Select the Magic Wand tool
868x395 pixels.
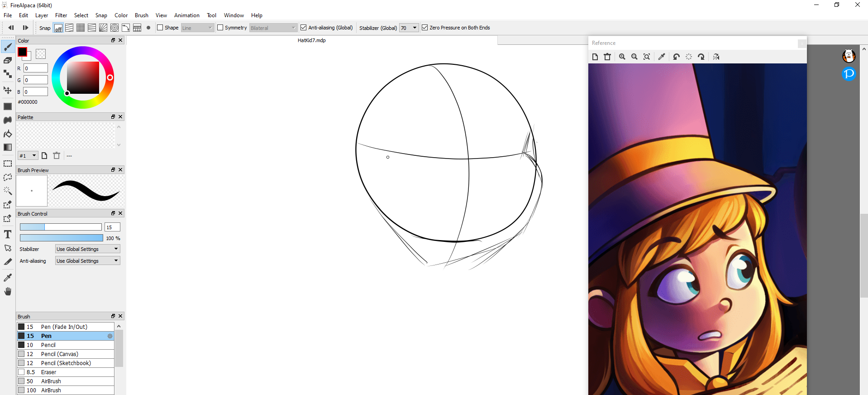(8, 191)
